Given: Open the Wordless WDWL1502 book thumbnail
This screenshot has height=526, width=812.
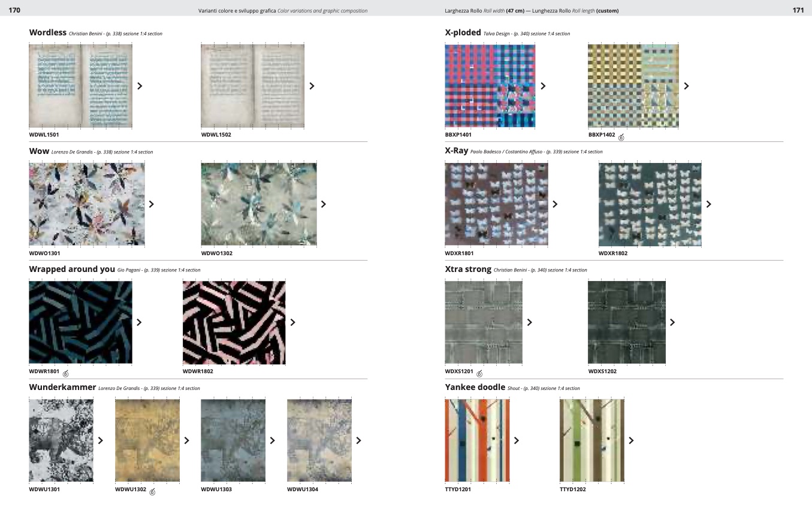Looking at the screenshot, I should [252, 86].
